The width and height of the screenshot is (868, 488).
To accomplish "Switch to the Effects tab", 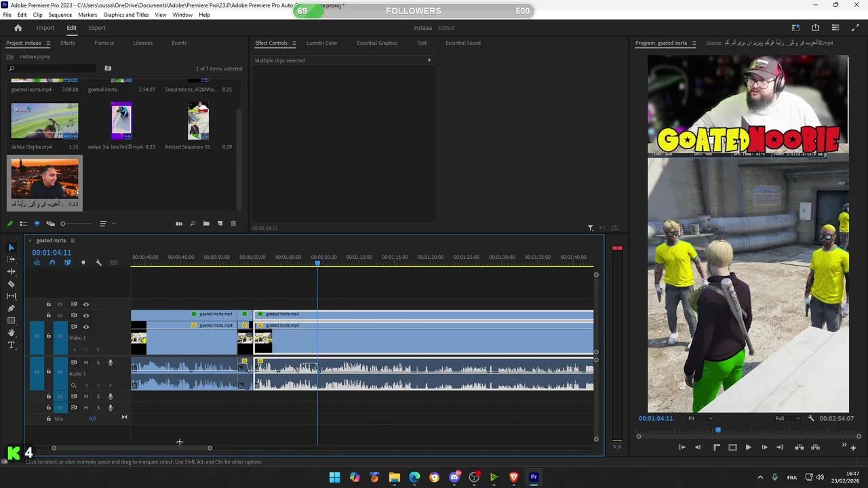I will [68, 43].
